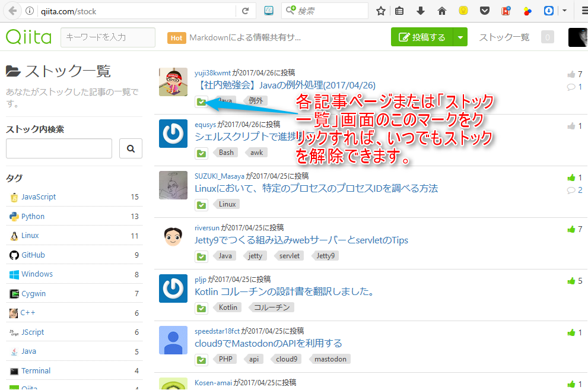Click the green 投稿する button

coord(422,37)
